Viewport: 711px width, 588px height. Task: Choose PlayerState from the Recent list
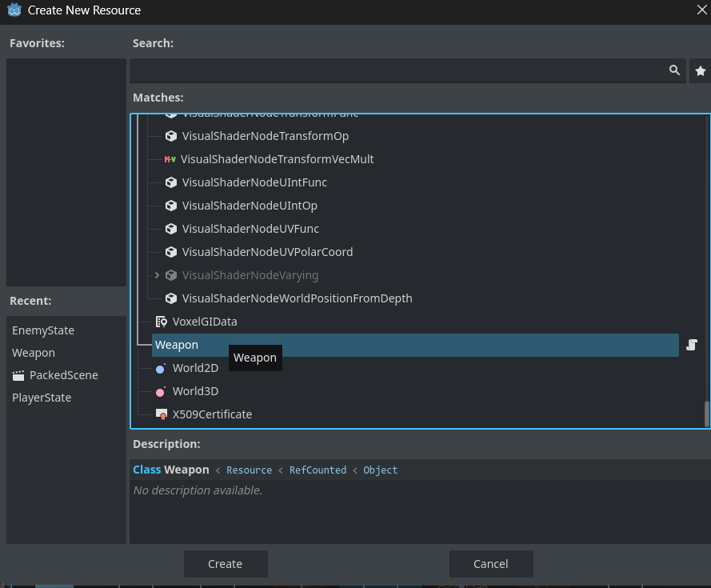[42, 398]
